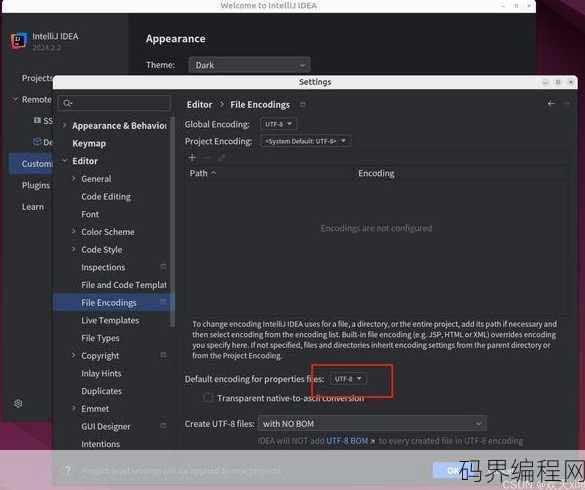Sort by the Path column header
585x490 pixels.
(x=203, y=173)
